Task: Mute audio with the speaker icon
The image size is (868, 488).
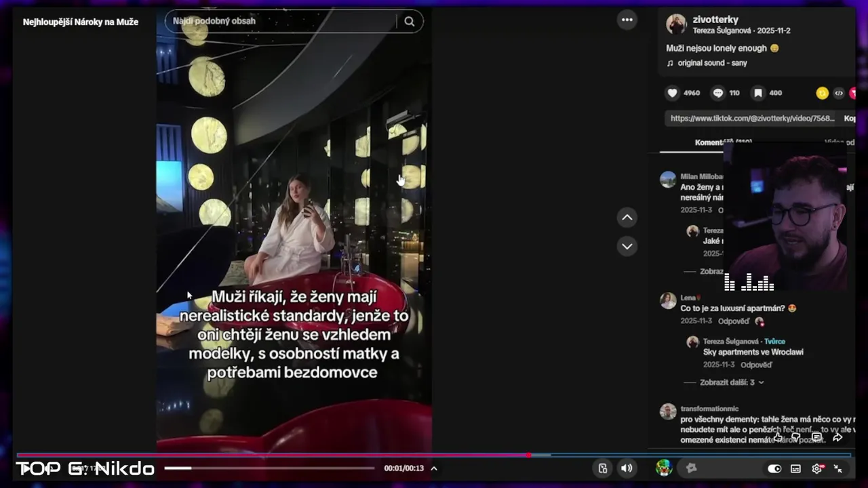Action: 627,468
